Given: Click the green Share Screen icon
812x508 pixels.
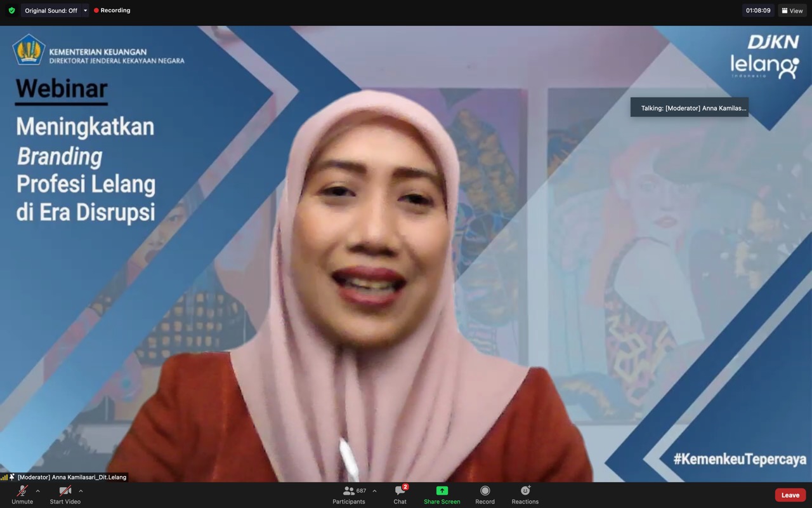Looking at the screenshot, I should (442, 491).
